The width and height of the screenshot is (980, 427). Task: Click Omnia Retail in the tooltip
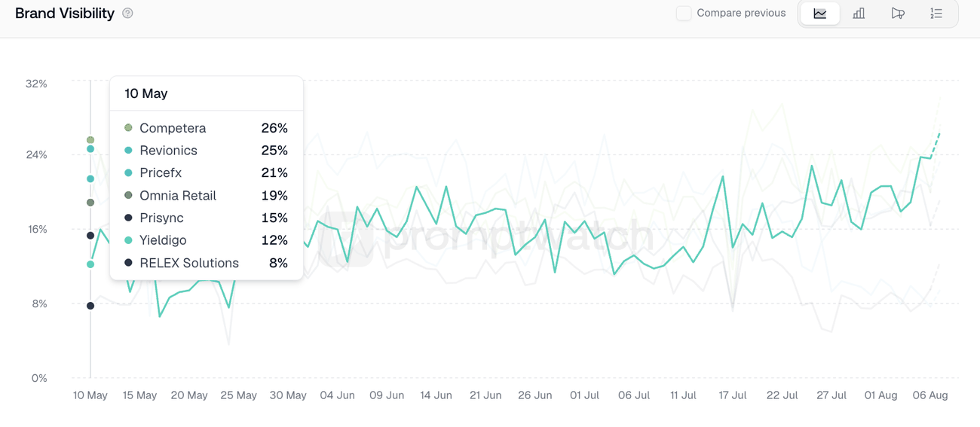coord(178,195)
